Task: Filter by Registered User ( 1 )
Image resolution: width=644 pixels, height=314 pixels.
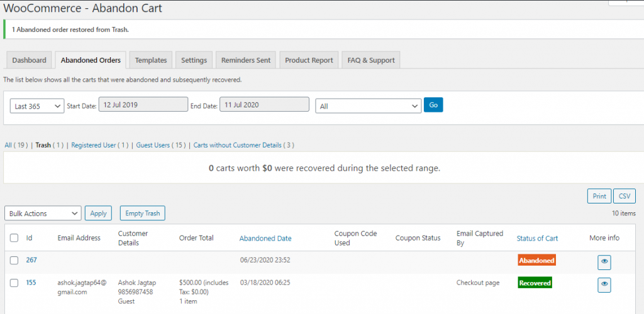Action: click(100, 145)
